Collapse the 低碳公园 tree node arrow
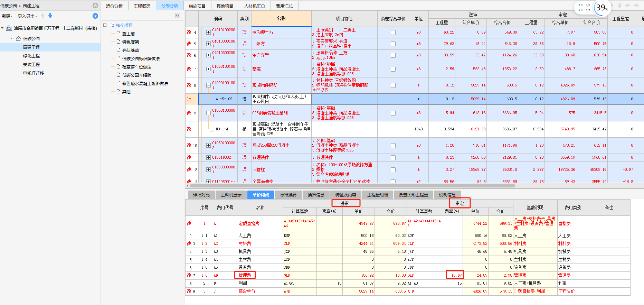Screen dimensions: 644x305 [x=11, y=38]
